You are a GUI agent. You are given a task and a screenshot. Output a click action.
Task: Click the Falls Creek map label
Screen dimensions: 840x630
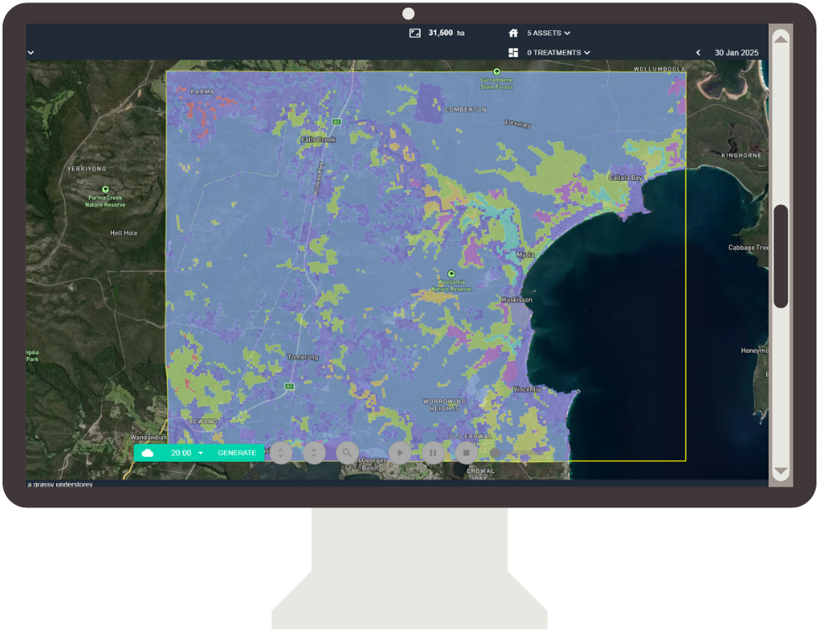(318, 139)
